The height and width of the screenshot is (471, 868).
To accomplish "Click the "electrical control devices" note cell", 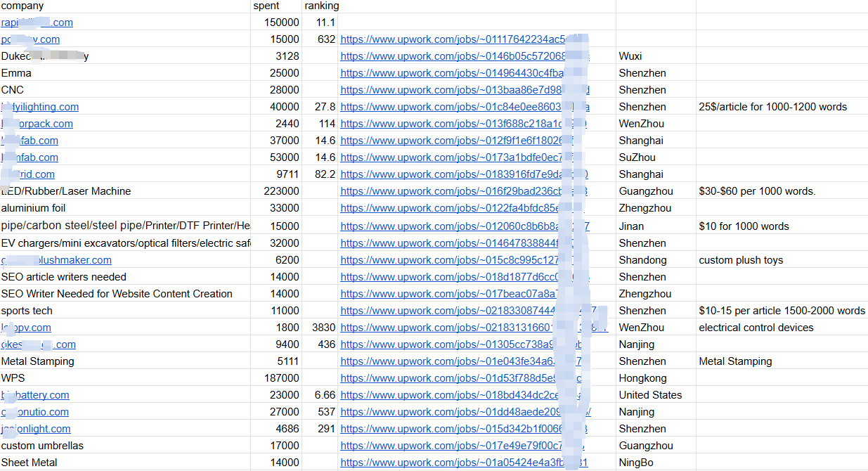I will tap(782, 328).
